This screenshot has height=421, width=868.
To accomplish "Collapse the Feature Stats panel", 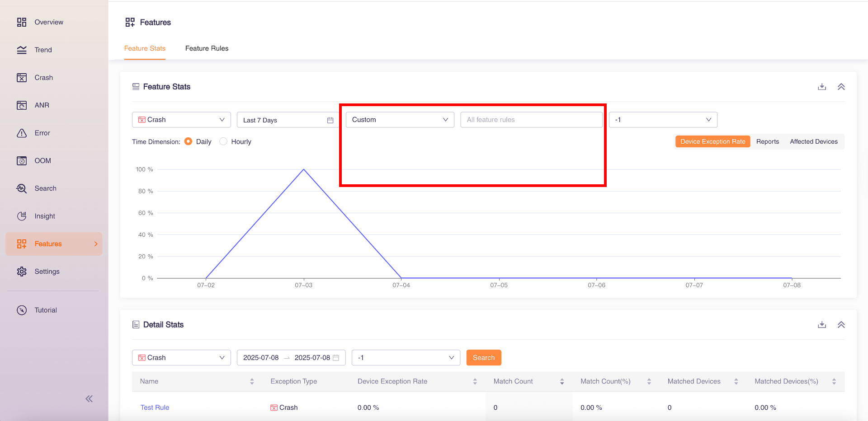I will click(x=841, y=87).
